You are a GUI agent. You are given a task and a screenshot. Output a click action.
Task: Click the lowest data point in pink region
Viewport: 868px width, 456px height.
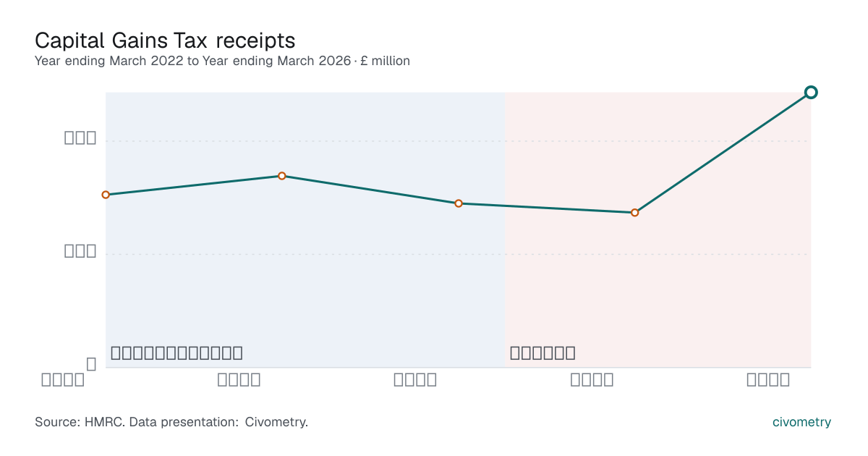click(x=634, y=213)
